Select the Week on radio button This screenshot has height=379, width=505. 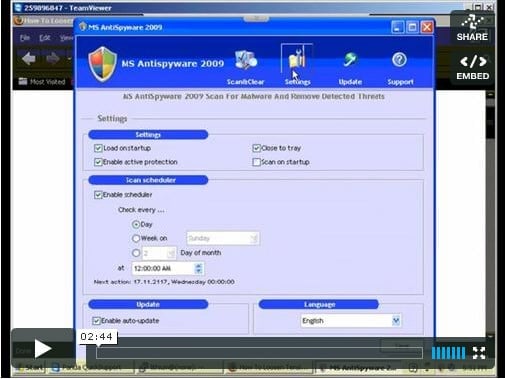click(136, 238)
